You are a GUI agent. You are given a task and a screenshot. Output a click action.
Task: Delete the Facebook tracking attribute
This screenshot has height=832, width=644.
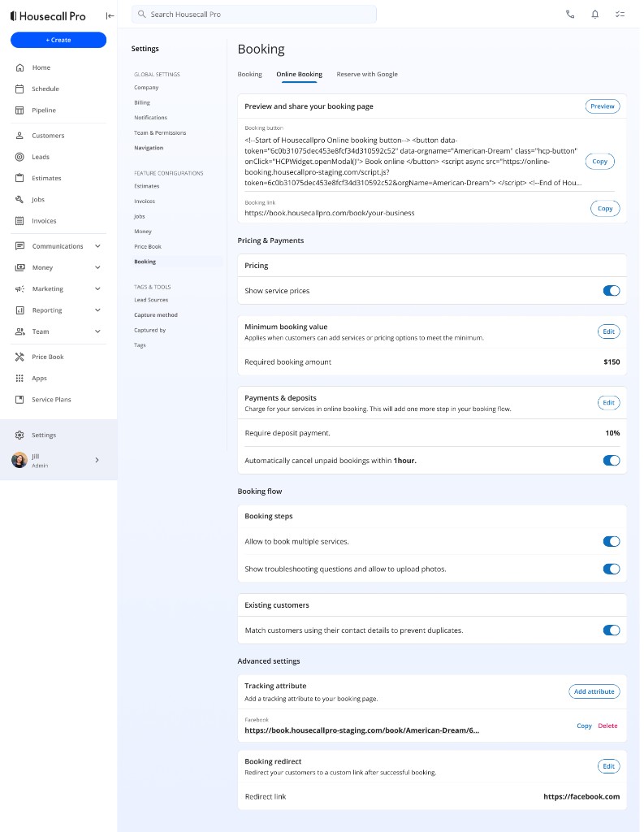click(x=607, y=726)
